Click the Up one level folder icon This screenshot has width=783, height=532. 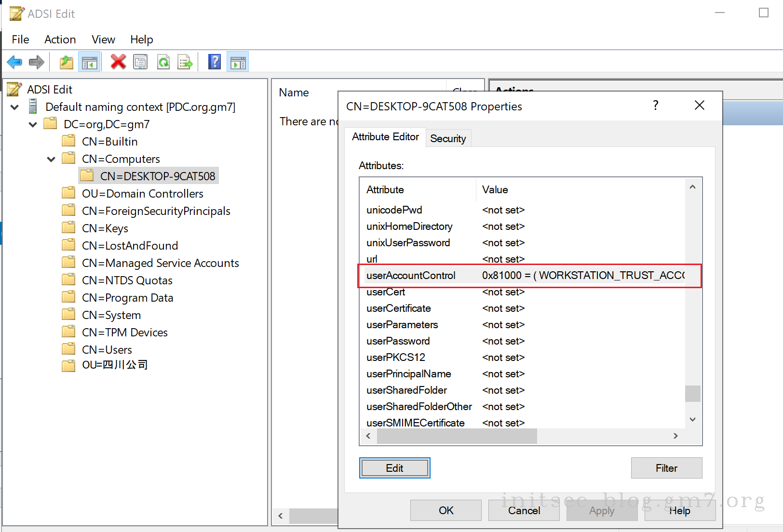pos(66,62)
